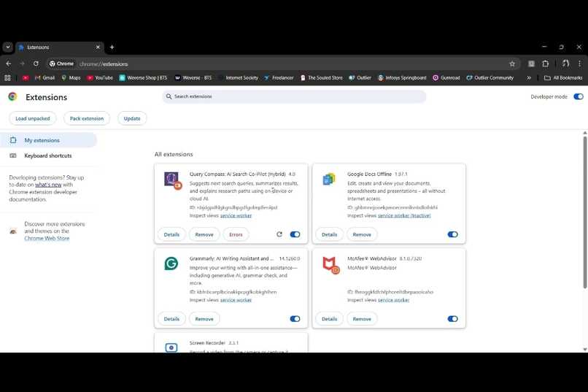
Task: Open Details for McAfee WebAdvisor
Action: tap(329, 319)
